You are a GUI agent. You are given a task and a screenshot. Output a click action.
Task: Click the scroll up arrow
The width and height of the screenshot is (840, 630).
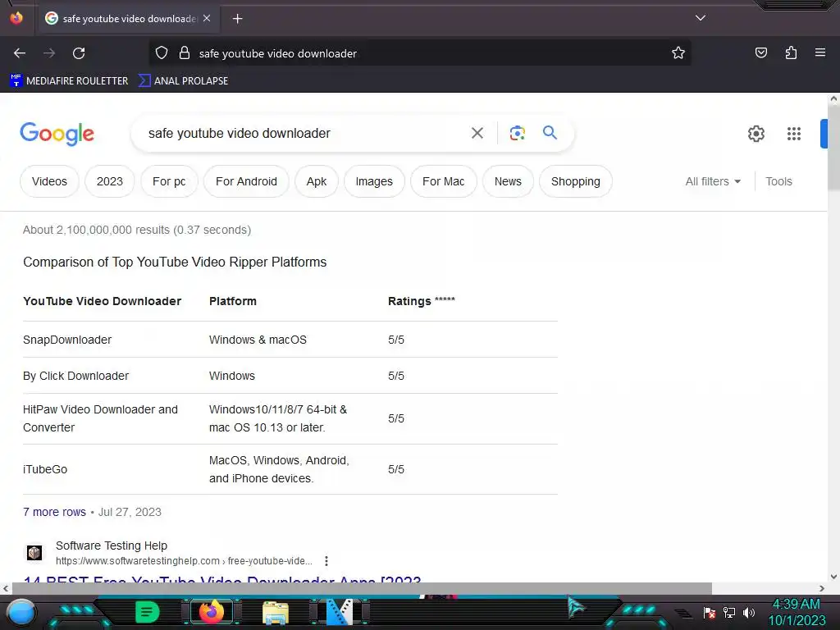833,98
